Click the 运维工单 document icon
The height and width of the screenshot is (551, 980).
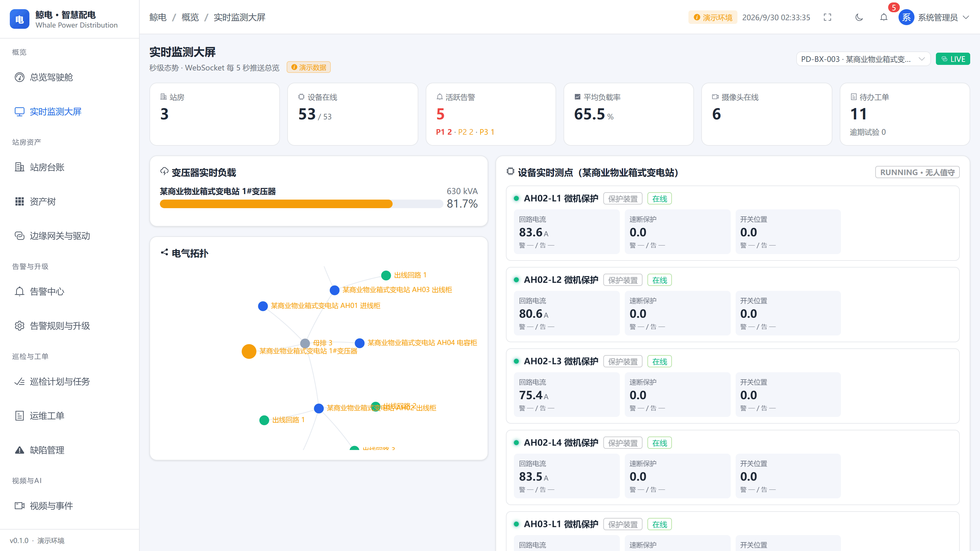tap(19, 416)
